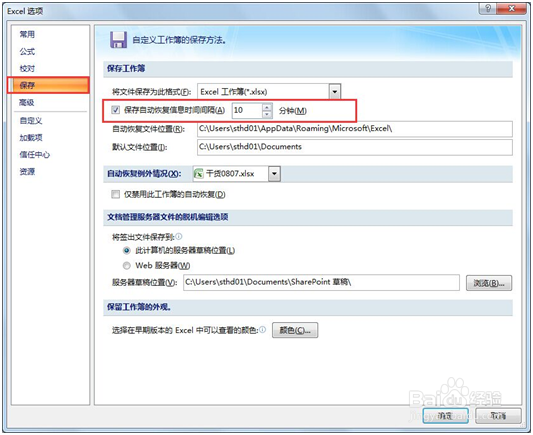
Task: Click the help question mark button
Action: [487, 8]
